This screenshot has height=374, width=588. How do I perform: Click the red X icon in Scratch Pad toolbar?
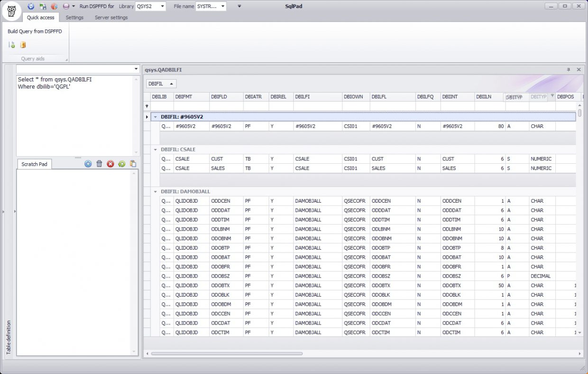point(110,164)
